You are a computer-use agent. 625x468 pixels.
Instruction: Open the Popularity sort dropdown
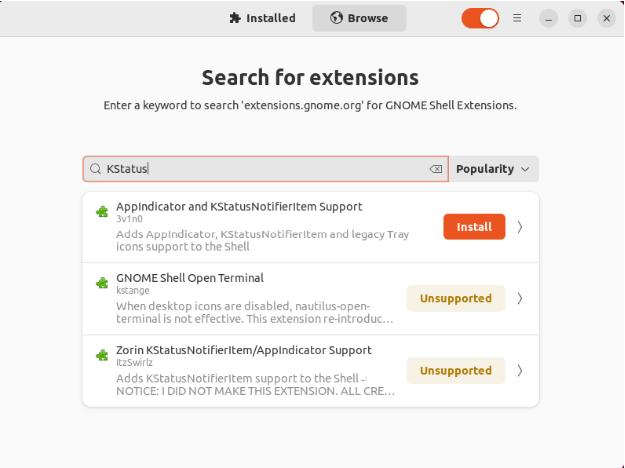(x=493, y=170)
